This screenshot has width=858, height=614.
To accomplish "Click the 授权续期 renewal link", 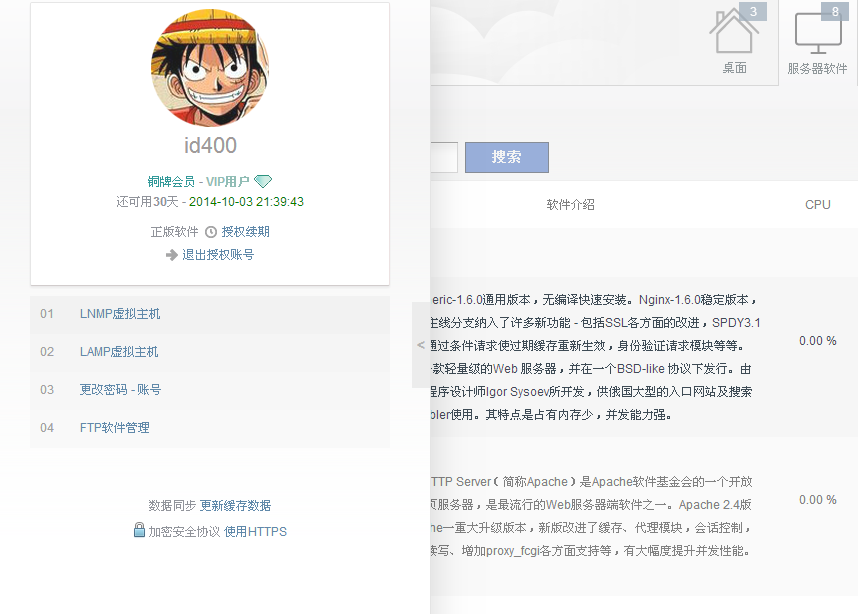I will pyautogui.click(x=246, y=232).
